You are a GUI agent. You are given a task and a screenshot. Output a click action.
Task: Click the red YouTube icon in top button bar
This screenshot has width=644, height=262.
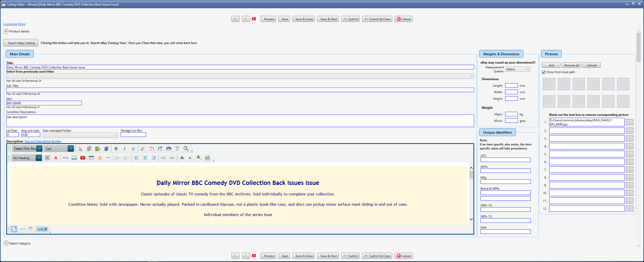click(254, 19)
